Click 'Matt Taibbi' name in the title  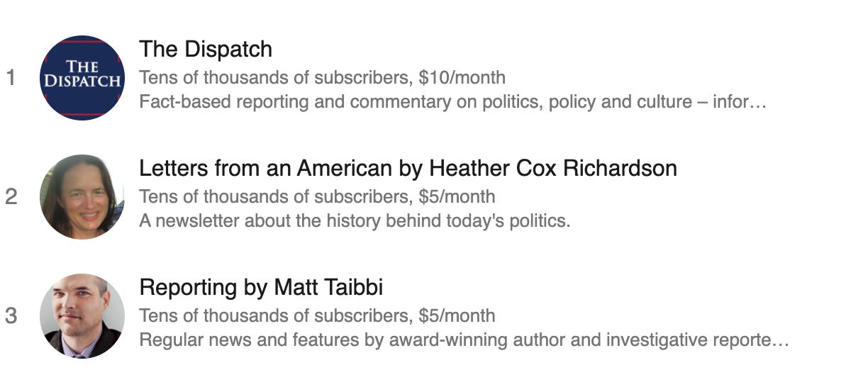(328, 287)
